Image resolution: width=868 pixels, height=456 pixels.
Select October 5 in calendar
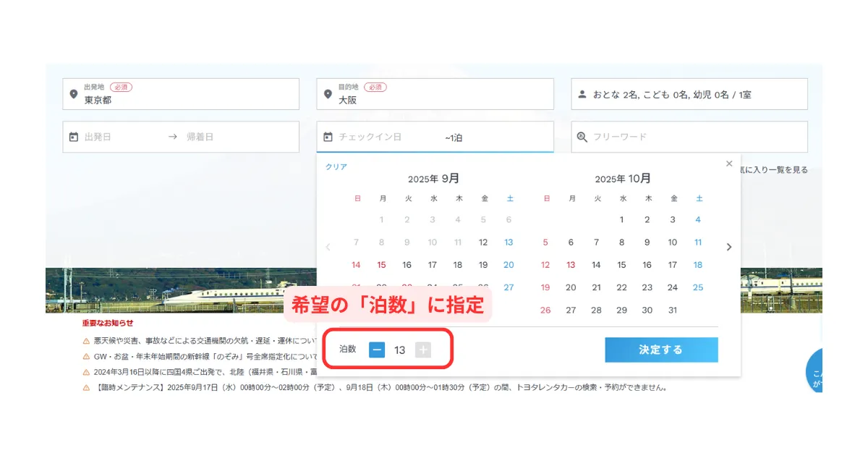(545, 242)
